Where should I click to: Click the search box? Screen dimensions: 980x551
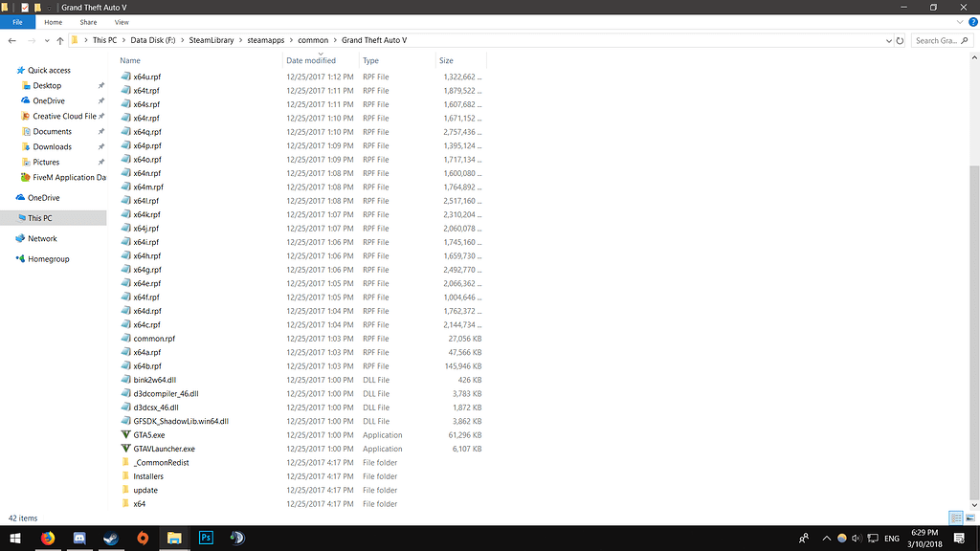(942, 40)
